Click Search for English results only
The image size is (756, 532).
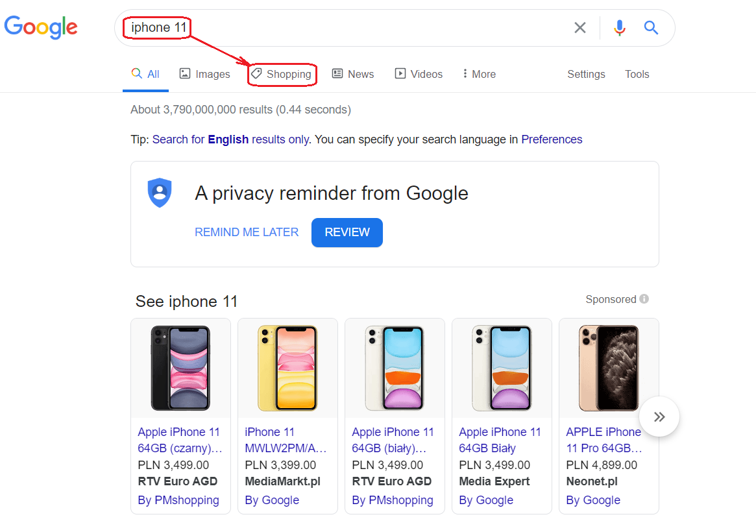pos(231,139)
